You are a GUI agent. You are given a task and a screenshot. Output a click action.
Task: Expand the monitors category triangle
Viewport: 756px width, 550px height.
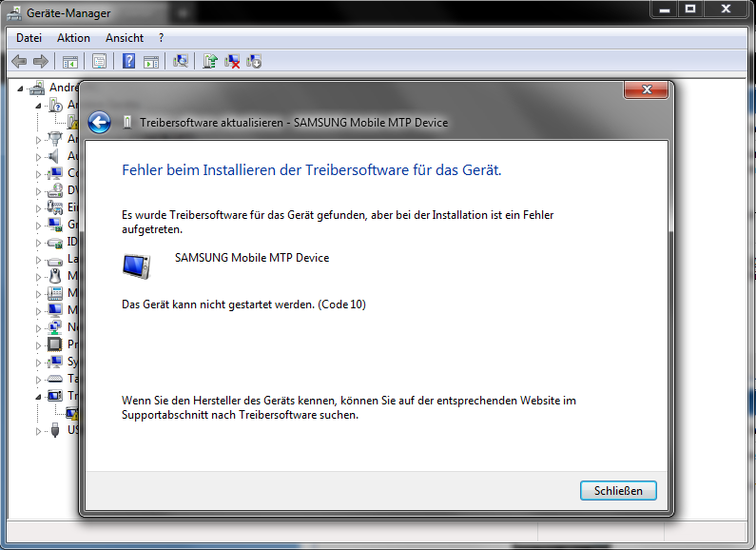pyautogui.click(x=39, y=311)
